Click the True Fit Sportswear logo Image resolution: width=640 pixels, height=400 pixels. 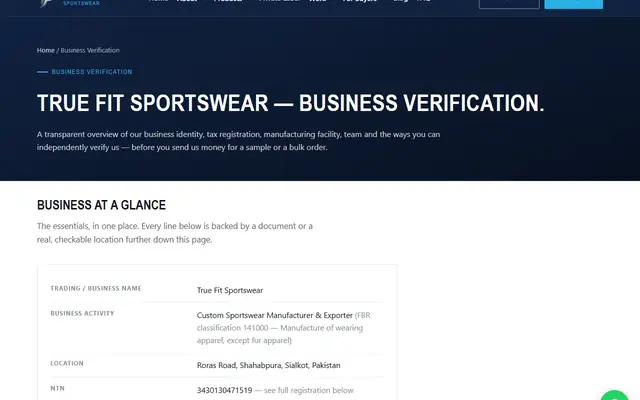(69, 3)
